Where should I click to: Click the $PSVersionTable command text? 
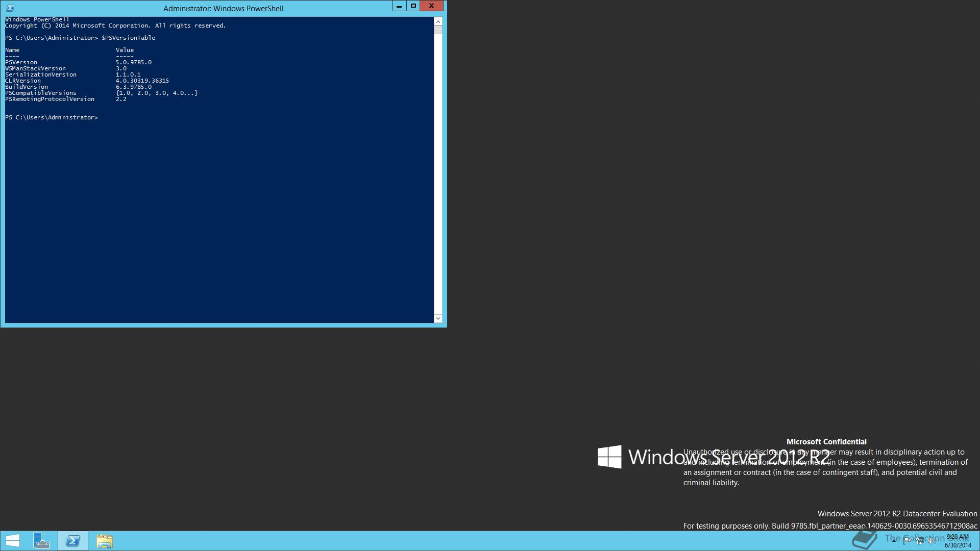click(x=129, y=38)
